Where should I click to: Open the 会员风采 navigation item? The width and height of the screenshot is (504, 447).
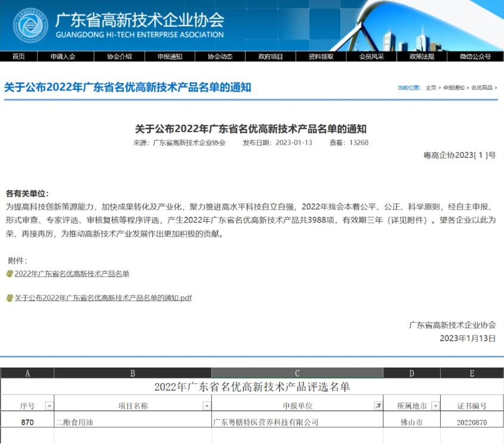(371, 57)
